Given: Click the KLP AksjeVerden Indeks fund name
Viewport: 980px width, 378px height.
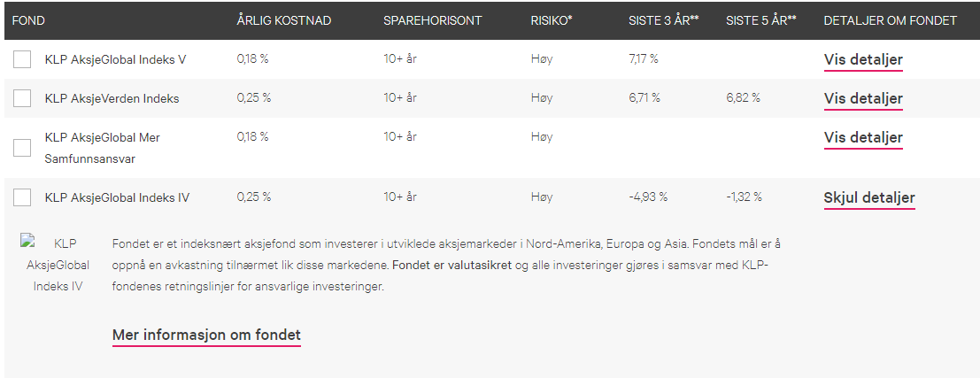Looking at the screenshot, I should click(x=112, y=99).
